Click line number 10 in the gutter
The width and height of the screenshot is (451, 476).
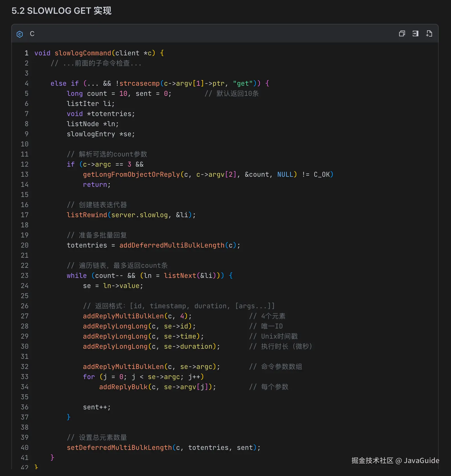click(25, 144)
